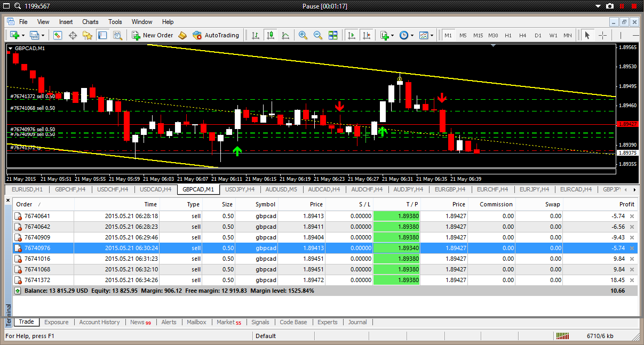Viewport: 644px width, 345px height.
Task: Open the Periods clock icon
Action: 404,35
